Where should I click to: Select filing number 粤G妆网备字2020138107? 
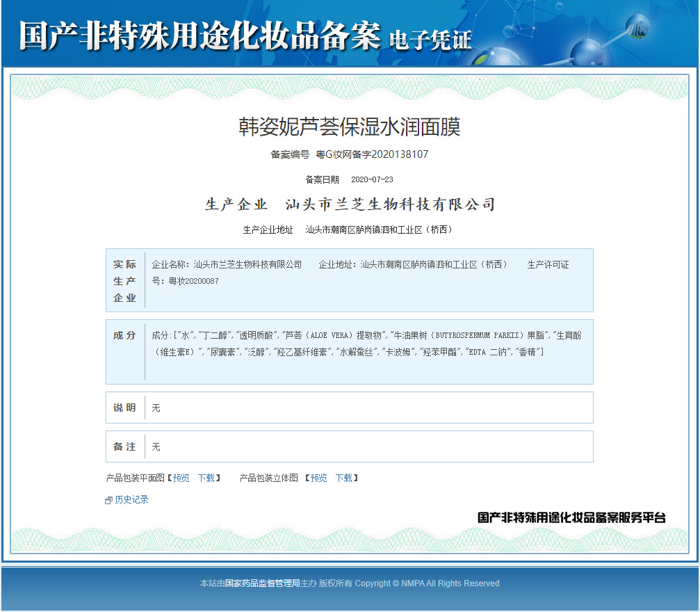(372, 154)
